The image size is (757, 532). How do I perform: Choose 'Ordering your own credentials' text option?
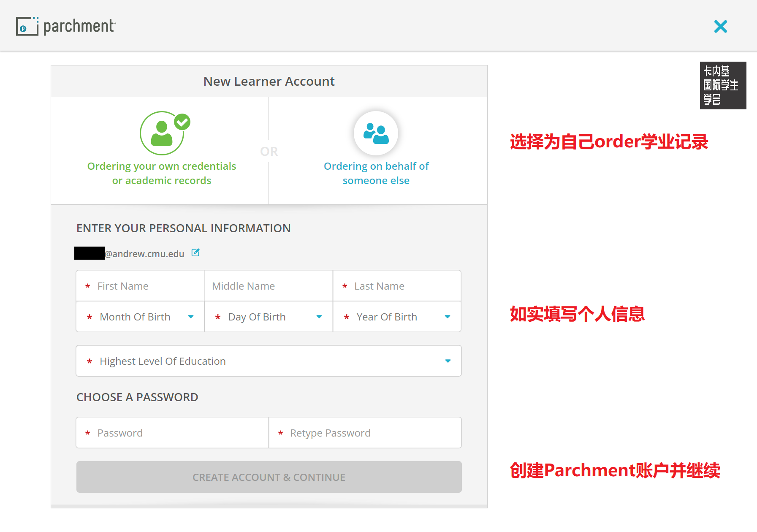pos(162,173)
